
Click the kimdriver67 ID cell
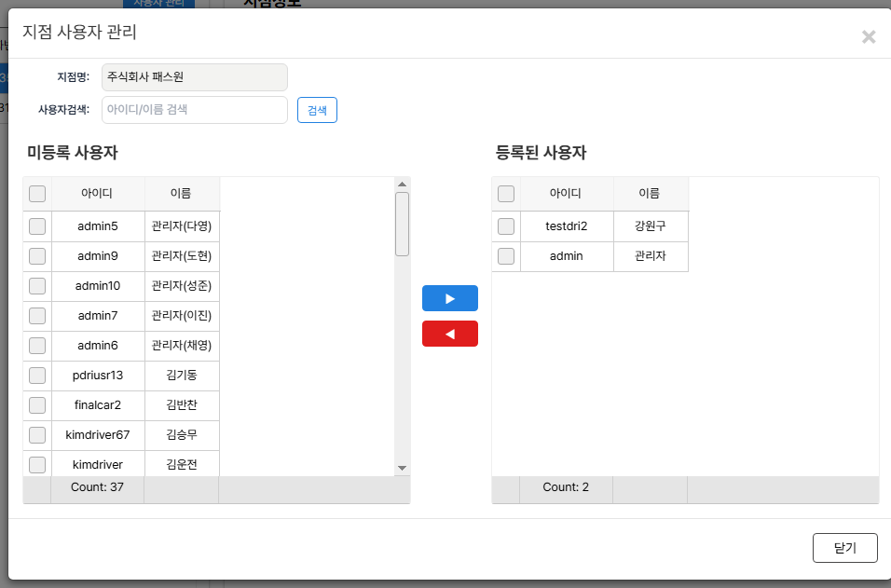(x=98, y=435)
